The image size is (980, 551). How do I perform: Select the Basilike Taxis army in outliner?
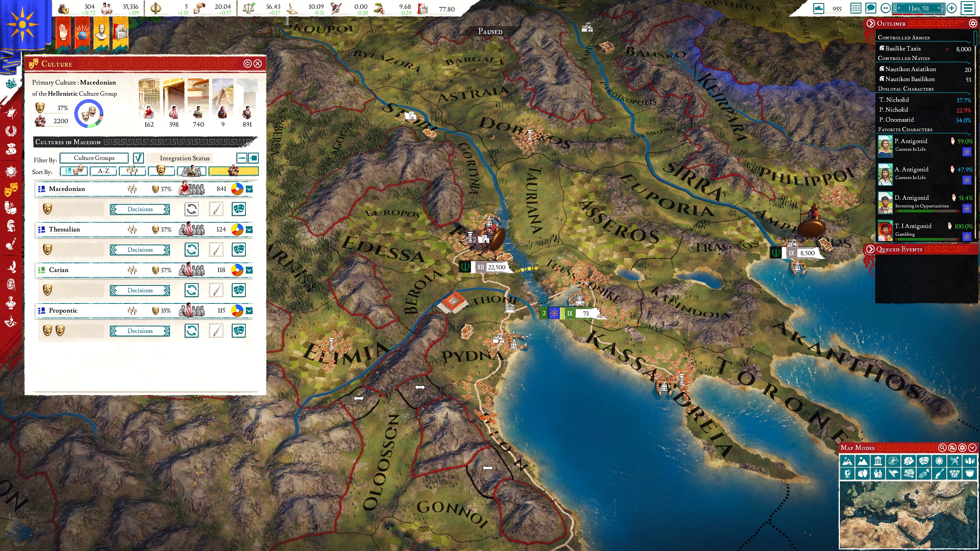pos(925,49)
